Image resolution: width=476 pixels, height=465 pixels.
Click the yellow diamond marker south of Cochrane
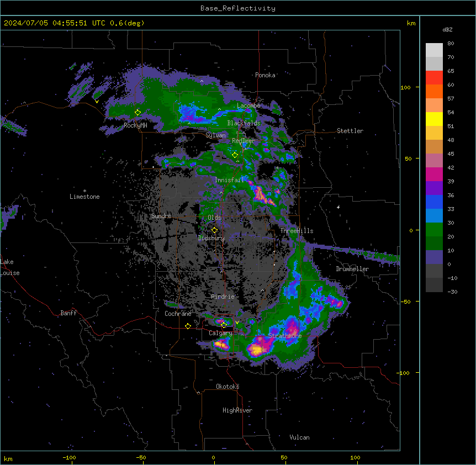tap(188, 326)
